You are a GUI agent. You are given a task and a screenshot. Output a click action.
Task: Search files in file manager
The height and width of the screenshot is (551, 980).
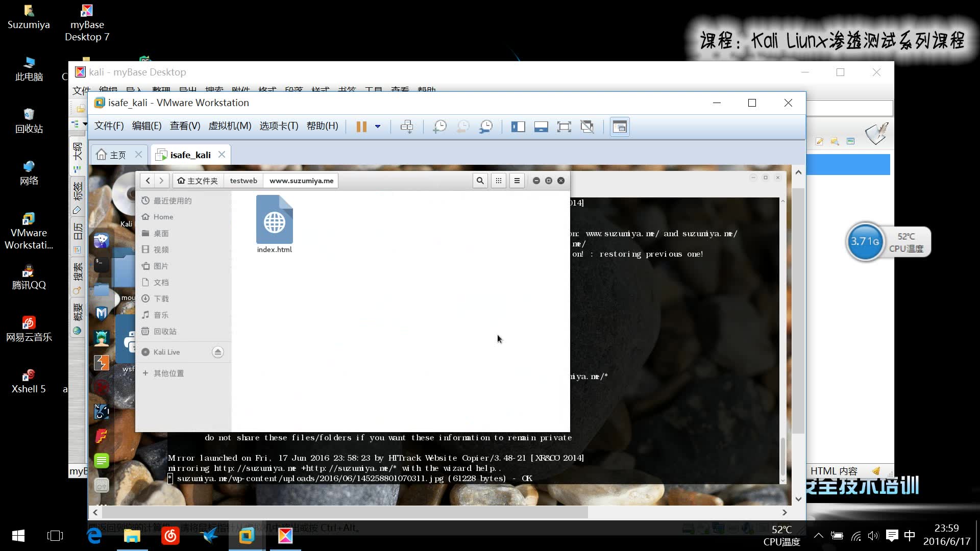480,181
